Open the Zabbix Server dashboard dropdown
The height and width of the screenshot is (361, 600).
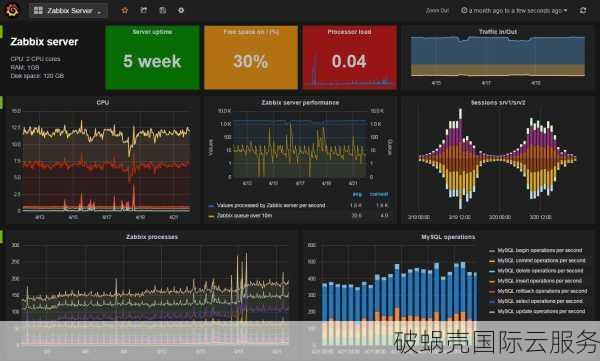tap(68, 11)
